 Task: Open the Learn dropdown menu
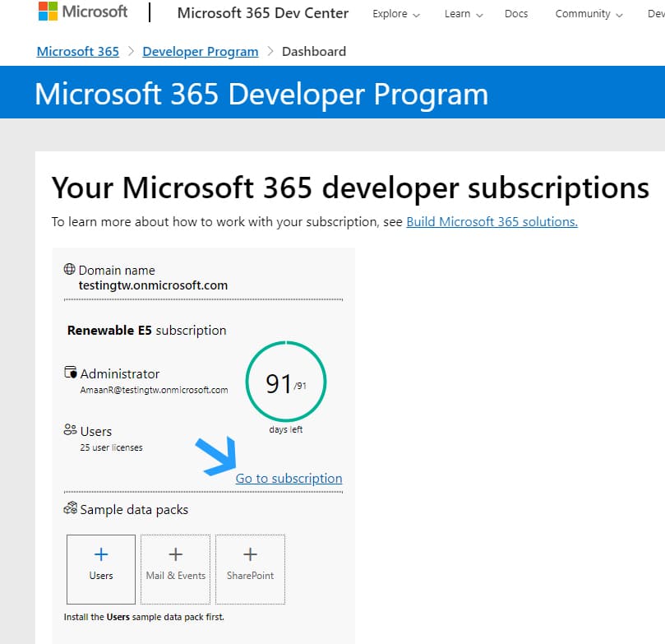[x=462, y=14]
